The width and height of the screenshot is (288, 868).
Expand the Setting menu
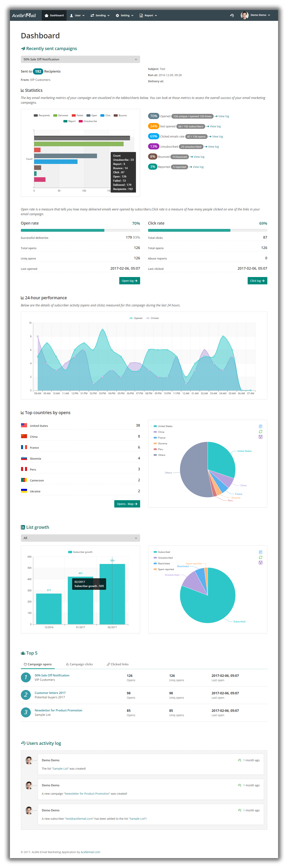(125, 15)
